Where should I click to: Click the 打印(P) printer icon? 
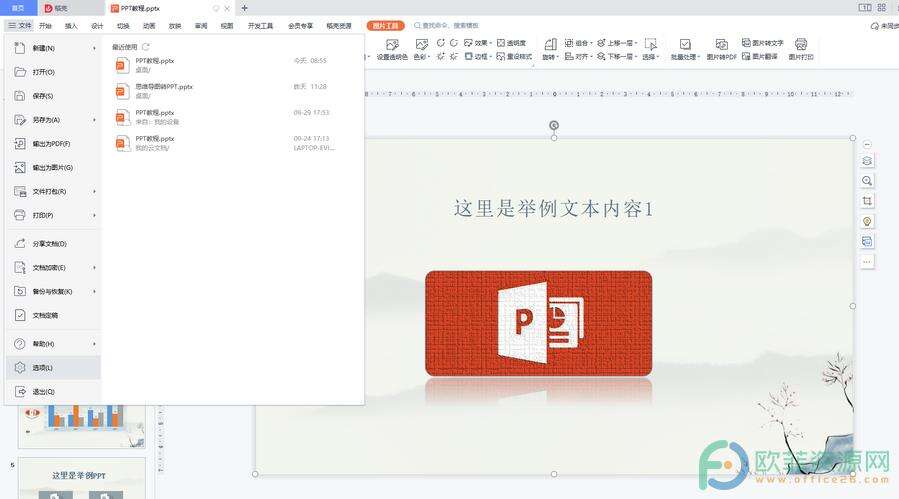[x=19, y=215]
